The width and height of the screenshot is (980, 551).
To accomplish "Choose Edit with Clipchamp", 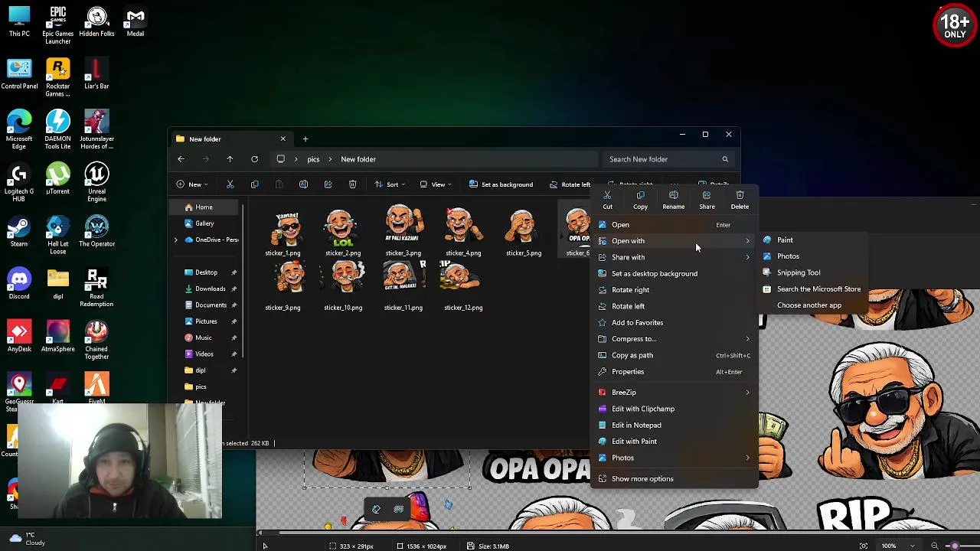I will (676, 409).
